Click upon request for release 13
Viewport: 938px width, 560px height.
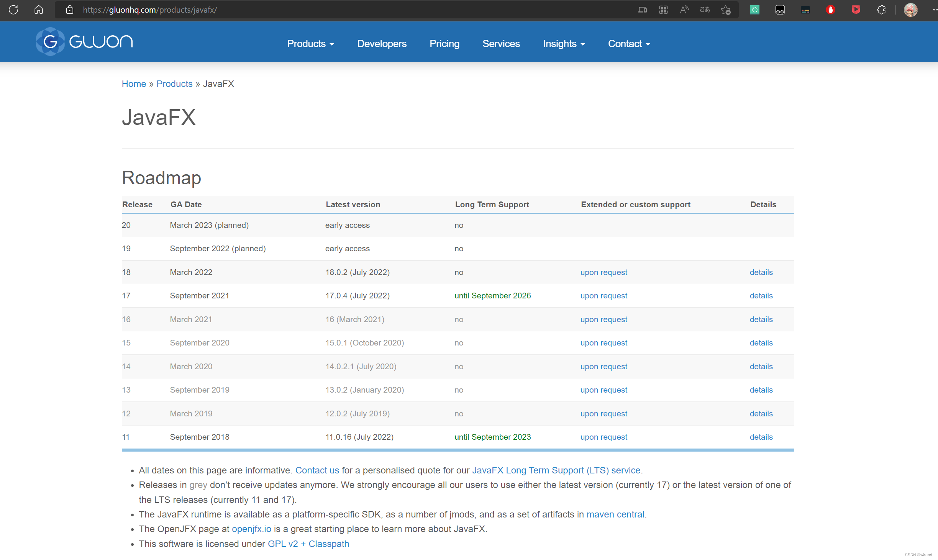[603, 390]
